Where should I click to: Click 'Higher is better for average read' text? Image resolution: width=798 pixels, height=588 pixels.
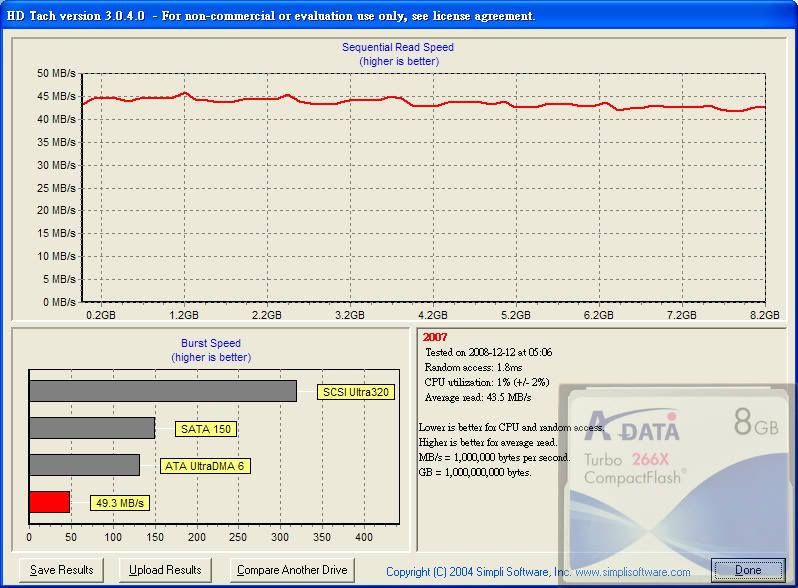(x=488, y=442)
